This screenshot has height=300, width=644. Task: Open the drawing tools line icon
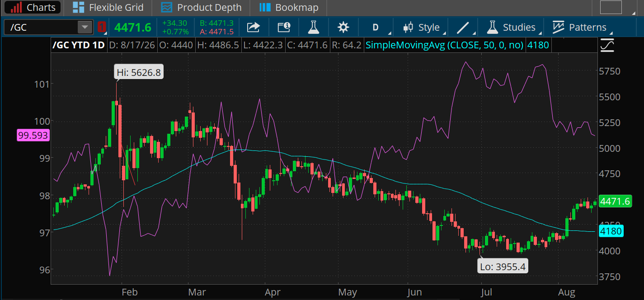click(464, 28)
